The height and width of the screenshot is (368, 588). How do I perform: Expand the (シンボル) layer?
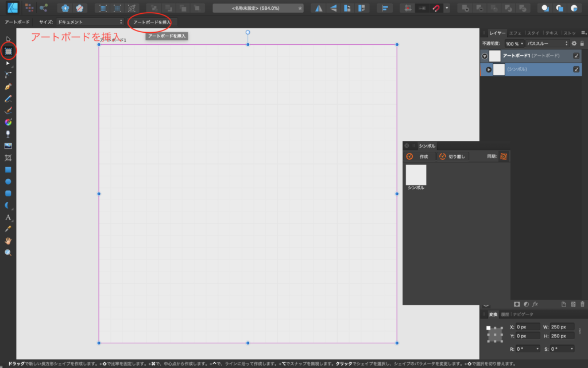point(489,70)
